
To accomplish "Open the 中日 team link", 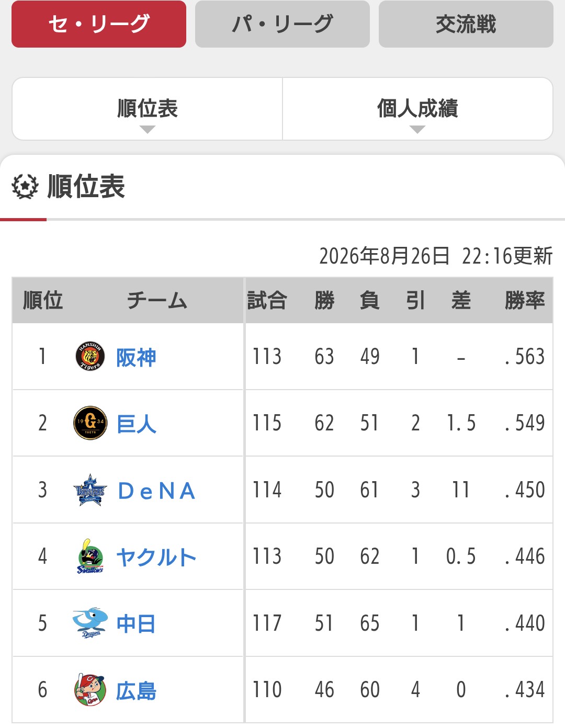I will pos(136,623).
